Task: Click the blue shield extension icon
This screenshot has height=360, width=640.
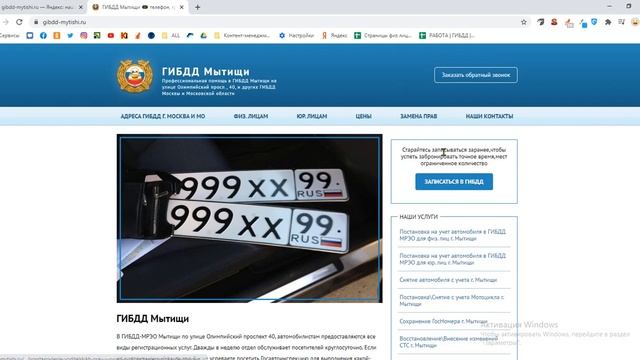Action: coord(594,22)
